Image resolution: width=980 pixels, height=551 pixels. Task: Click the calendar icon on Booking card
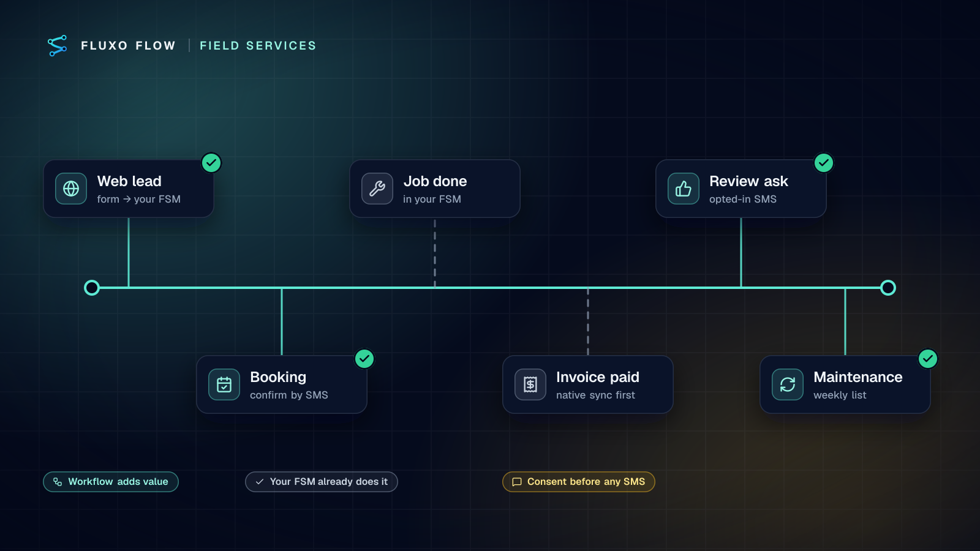coord(224,384)
